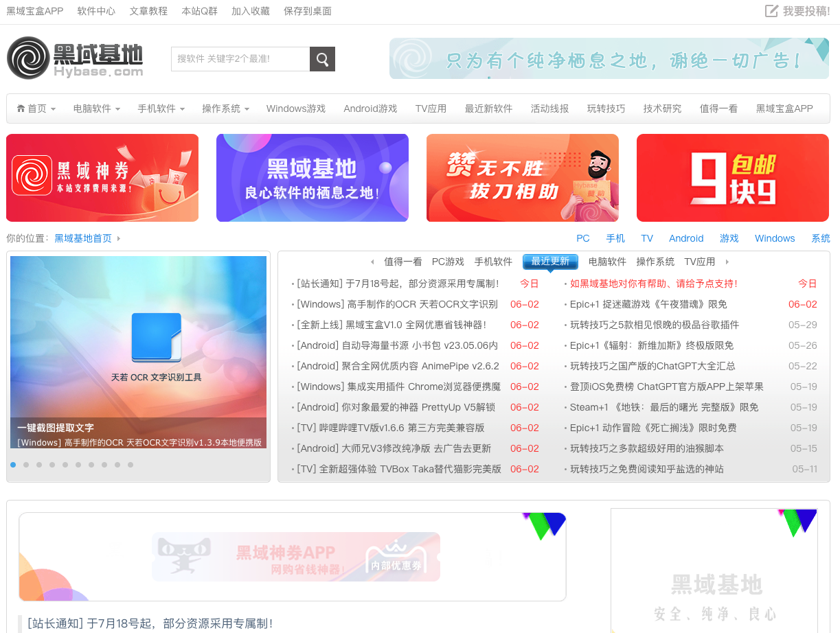This screenshot has height=633, width=840.
Task: Click the 黑域宝盒APP link in top bar
Action: 35,11
